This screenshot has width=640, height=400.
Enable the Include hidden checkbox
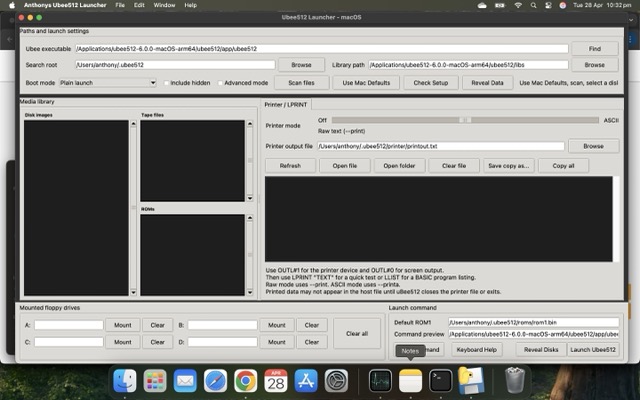click(167, 83)
